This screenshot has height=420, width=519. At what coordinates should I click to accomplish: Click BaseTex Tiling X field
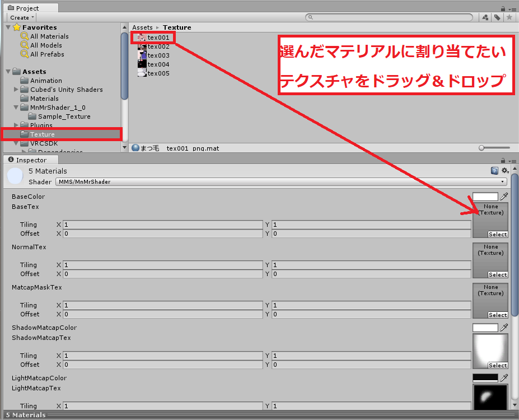click(163, 225)
